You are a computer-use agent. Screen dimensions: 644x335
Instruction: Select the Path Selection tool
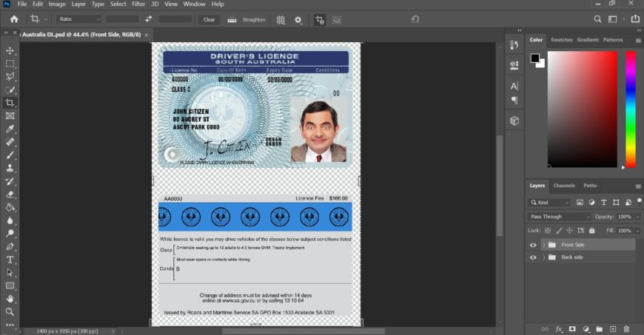click(10, 273)
